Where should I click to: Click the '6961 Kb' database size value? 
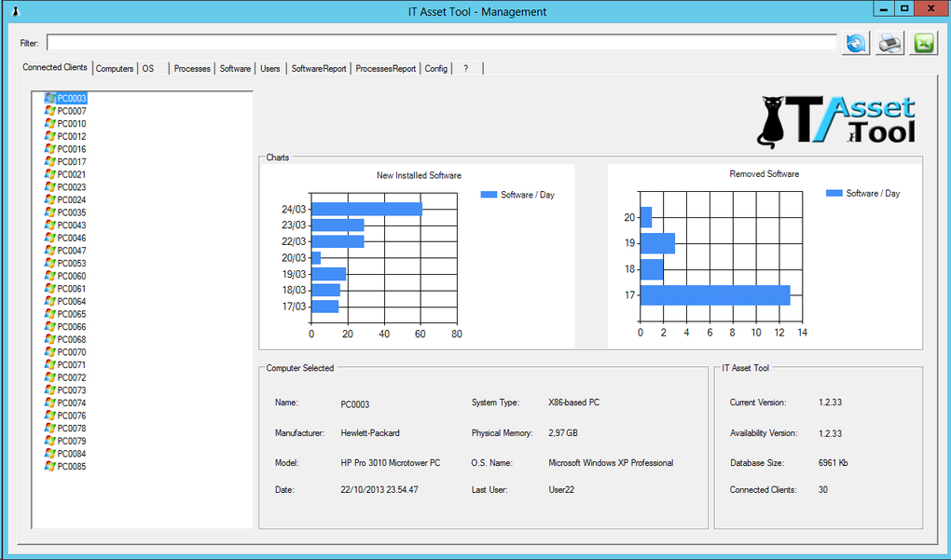[x=833, y=463]
